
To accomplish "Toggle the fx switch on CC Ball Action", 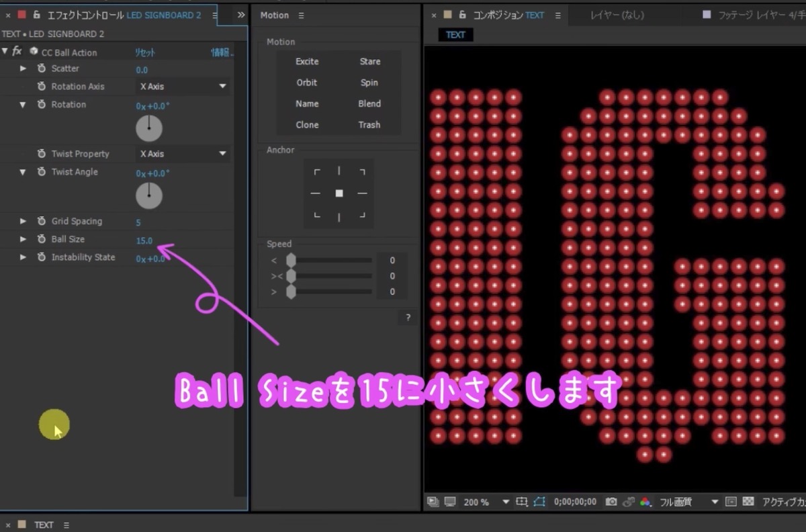I will click(16, 52).
